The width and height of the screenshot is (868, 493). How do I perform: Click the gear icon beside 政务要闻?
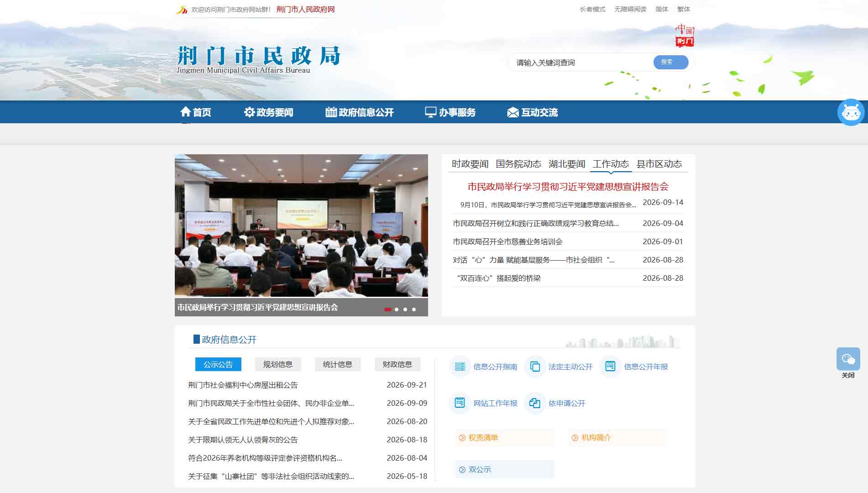coord(249,112)
